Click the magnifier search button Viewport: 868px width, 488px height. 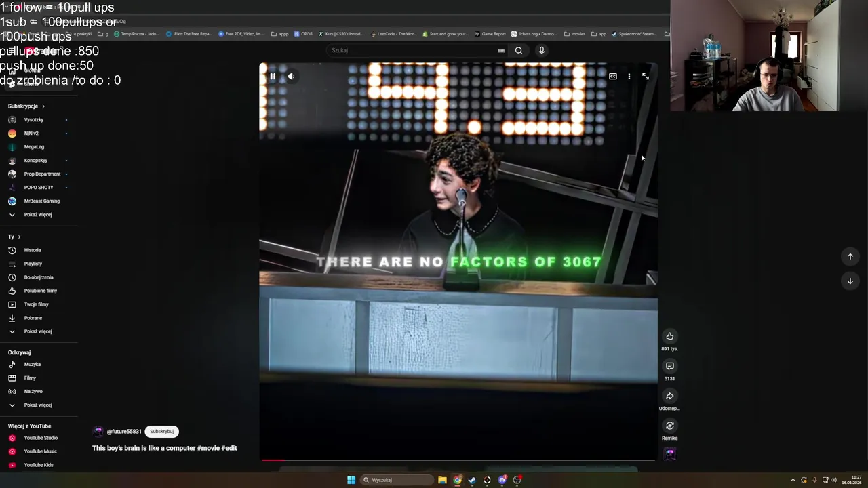coord(519,50)
